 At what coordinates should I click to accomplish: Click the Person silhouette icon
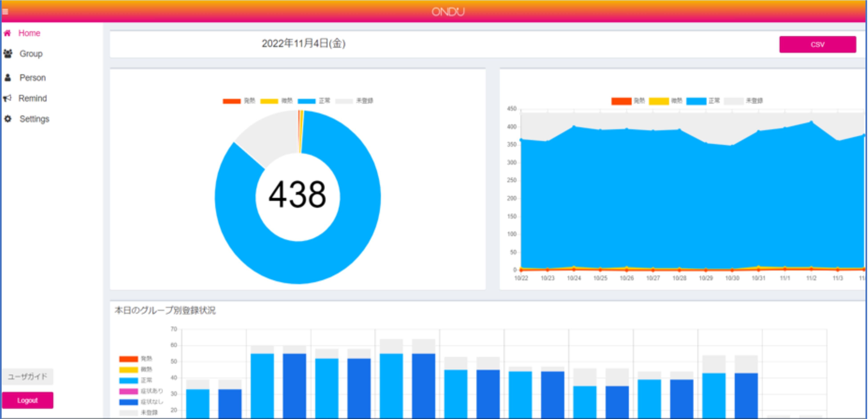(x=8, y=78)
